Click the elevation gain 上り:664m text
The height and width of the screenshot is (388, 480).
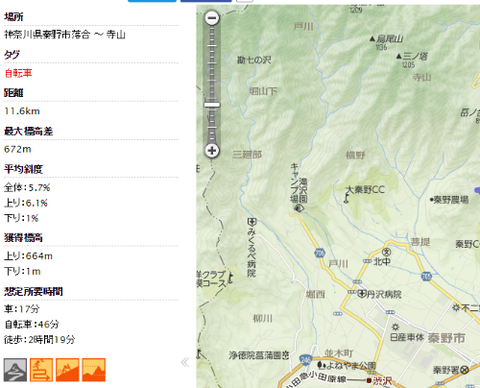[x=28, y=256]
